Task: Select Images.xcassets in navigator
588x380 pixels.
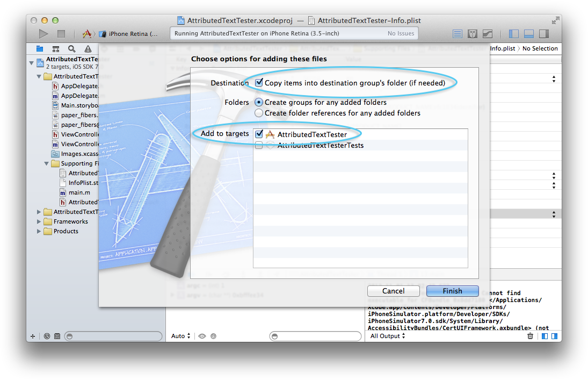Action: 75,154
